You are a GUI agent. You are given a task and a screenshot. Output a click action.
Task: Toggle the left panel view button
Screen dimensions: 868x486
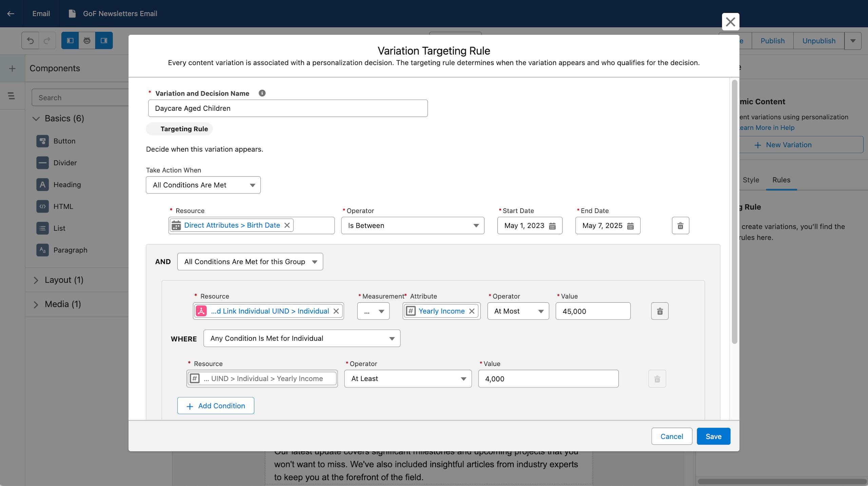tap(70, 41)
